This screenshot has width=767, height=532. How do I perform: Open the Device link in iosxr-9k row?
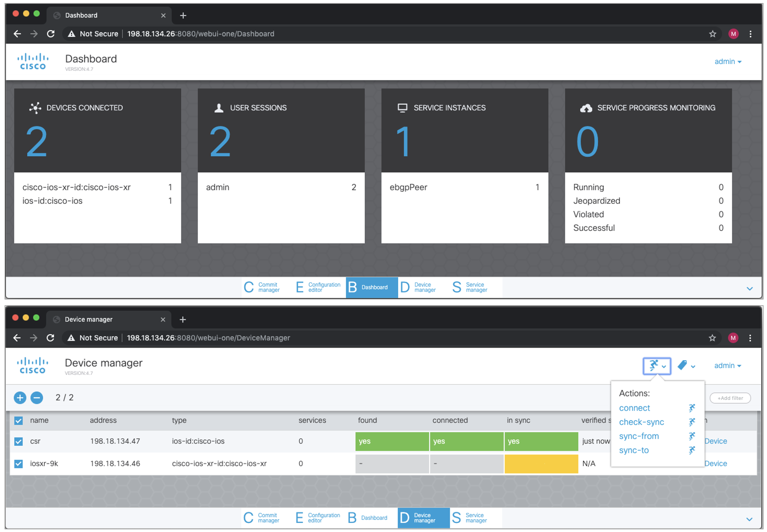(715, 463)
